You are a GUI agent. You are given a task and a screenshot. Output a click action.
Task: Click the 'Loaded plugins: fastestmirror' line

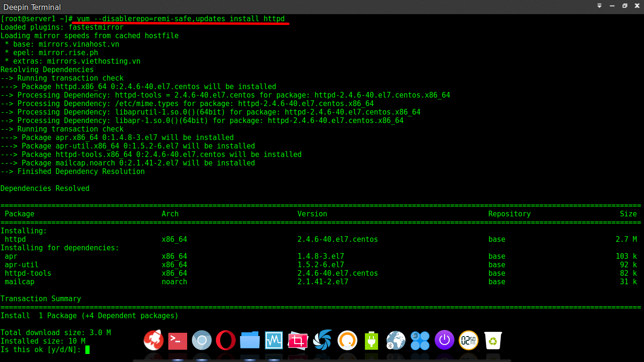click(x=62, y=27)
